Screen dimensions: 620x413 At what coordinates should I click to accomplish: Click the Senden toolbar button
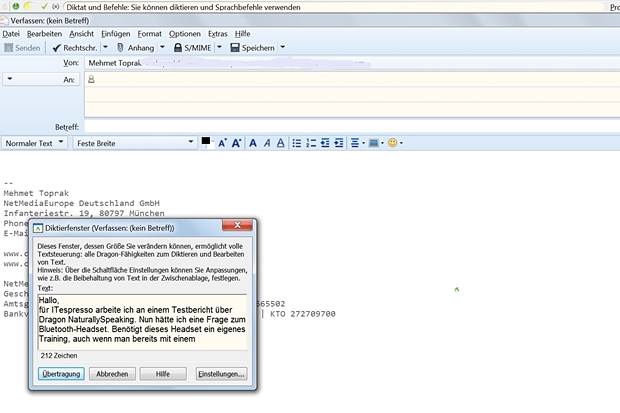22,48
